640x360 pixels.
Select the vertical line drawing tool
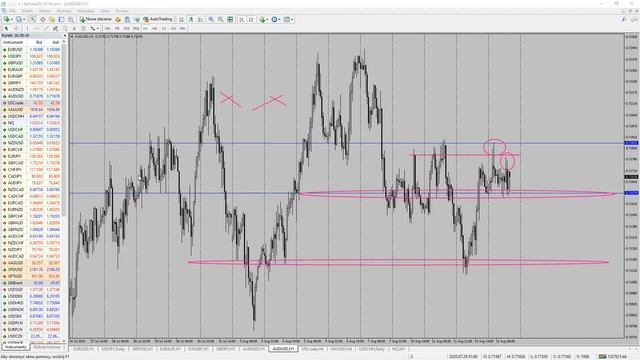(x=27, y=28)
